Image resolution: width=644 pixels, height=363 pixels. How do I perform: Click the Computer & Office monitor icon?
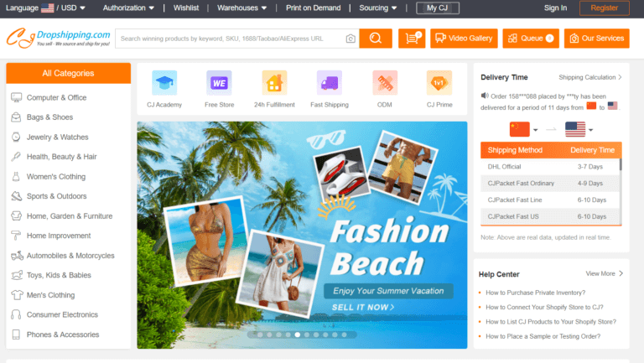17,97
